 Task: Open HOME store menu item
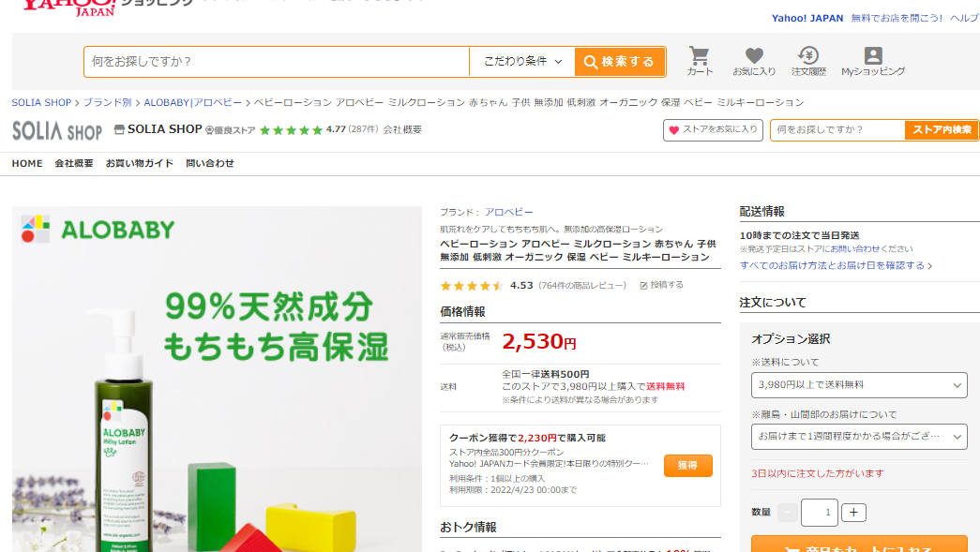point(27,164)
